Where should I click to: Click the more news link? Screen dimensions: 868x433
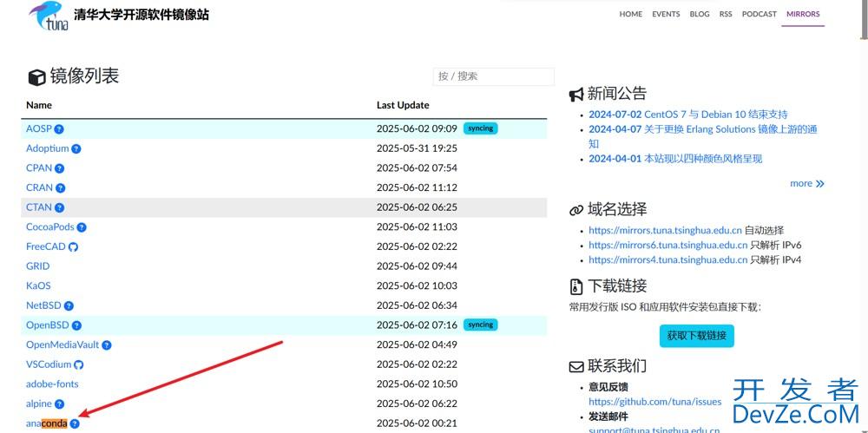[x=806, y=183]
